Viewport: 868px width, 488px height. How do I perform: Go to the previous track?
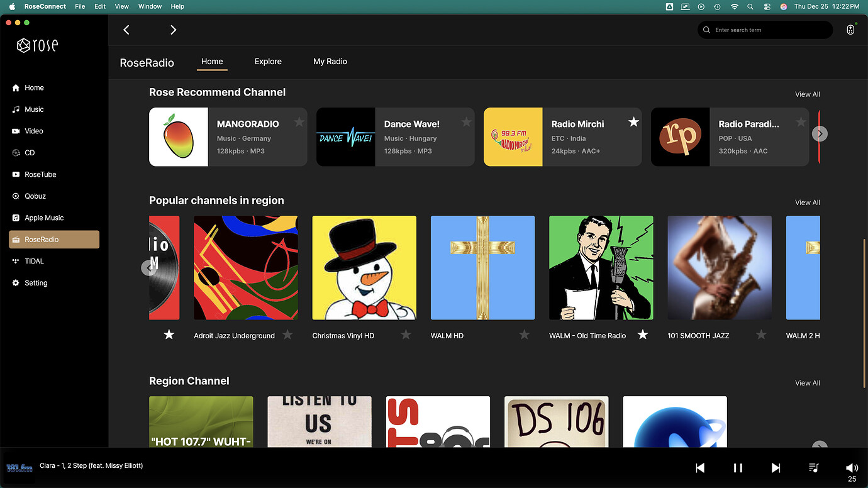click(x=700, y=468)
